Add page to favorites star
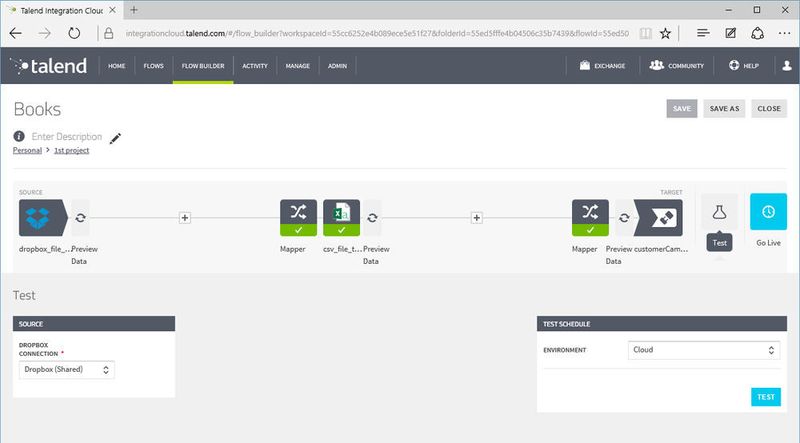800x443 pixels. coord(665,33)
